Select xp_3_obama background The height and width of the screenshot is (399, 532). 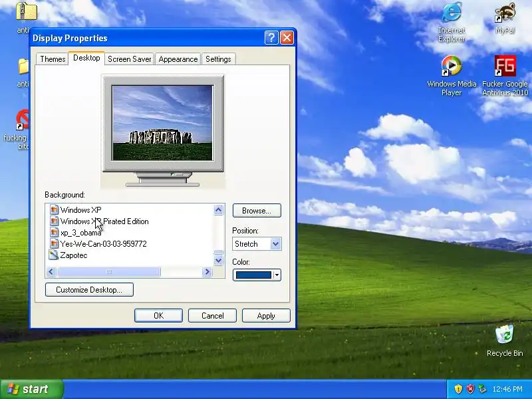(x=80, y=232)
